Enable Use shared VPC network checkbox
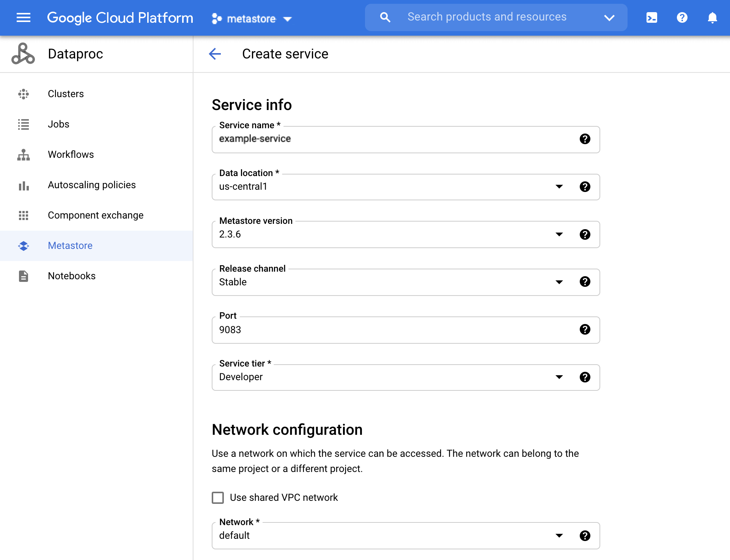 (x=218, y=498)
